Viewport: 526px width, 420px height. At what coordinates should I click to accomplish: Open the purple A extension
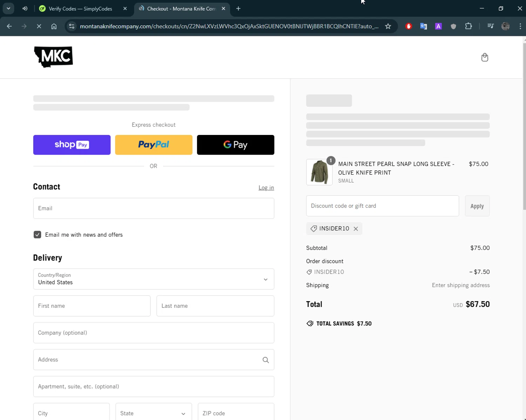438,26
